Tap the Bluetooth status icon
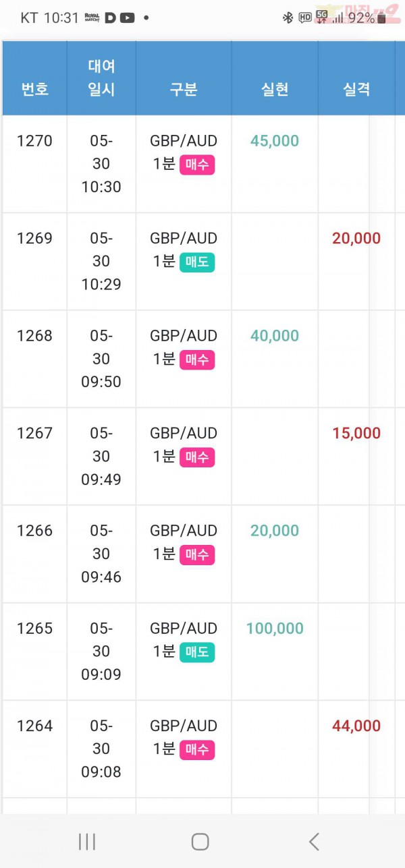405x868 pixels. pos(288,18)
